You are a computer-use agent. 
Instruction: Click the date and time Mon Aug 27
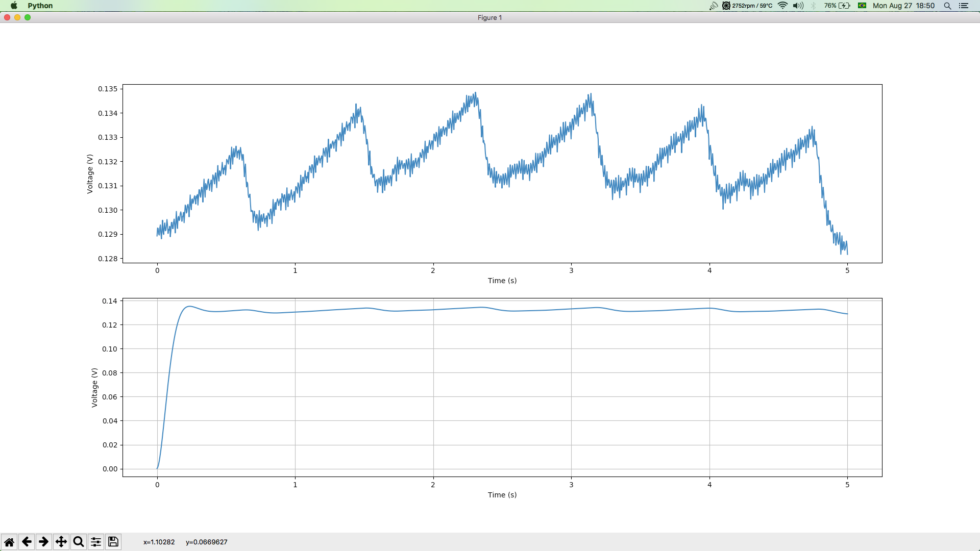(x=903, y=6)
